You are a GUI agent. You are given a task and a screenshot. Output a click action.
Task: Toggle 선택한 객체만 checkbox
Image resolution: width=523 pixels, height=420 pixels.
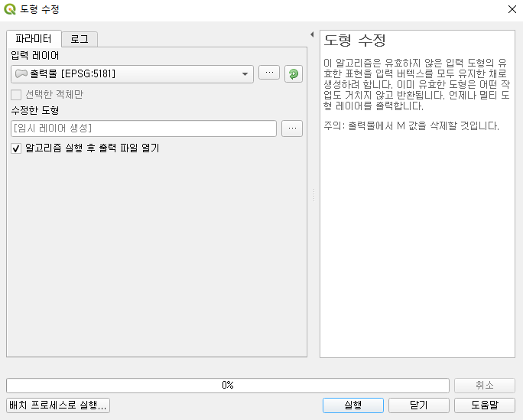click(16, 95)
